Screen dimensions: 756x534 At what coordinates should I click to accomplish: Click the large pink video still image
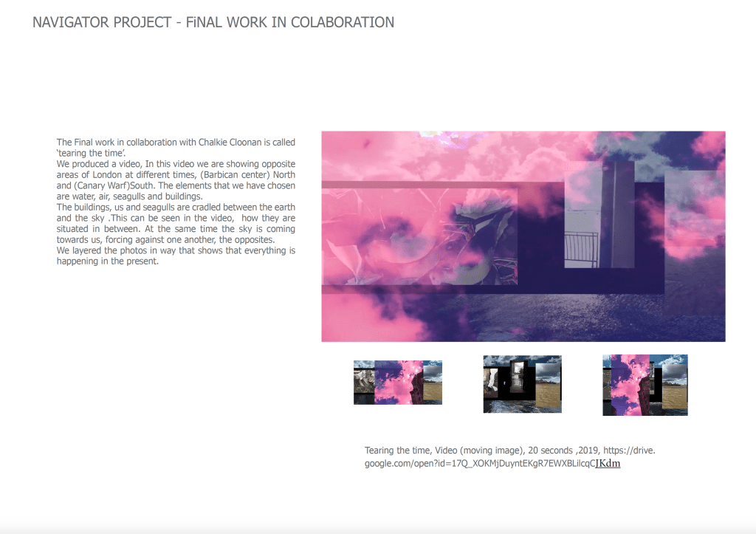523,236
